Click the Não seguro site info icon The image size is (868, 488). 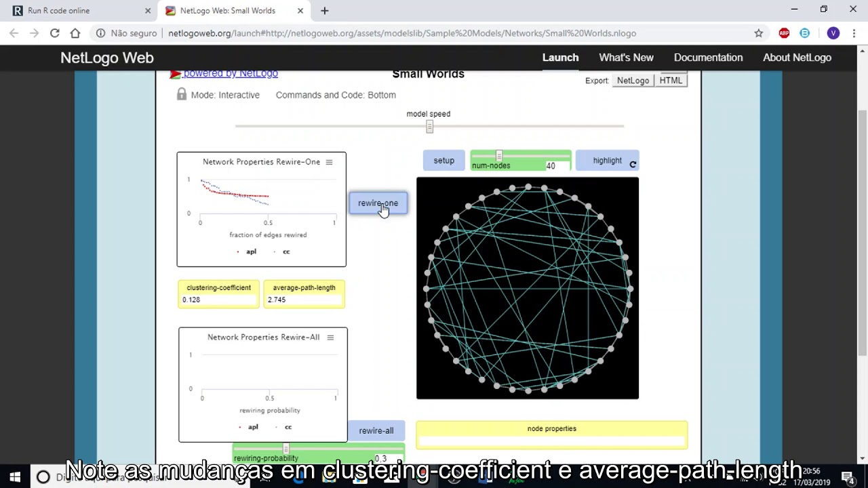point(101,33)
